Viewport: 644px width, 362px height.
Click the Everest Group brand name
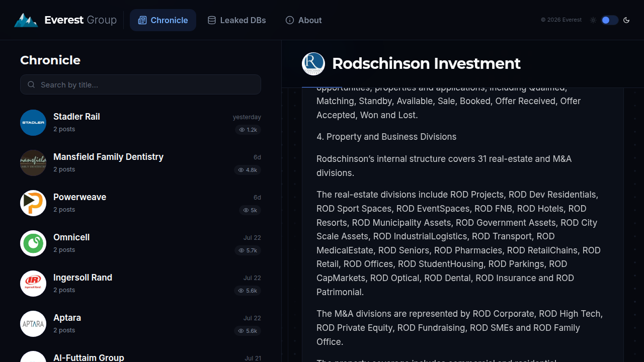[x=80, y=20]
